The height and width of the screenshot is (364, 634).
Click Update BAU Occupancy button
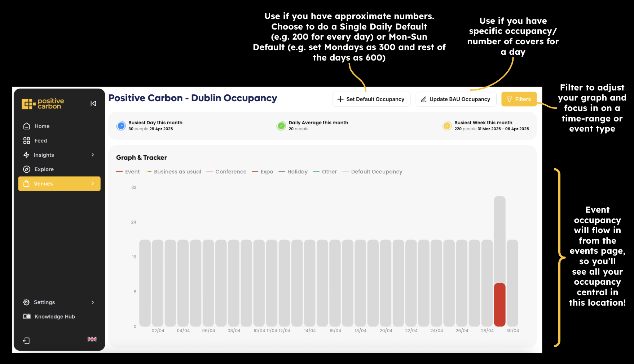[x=456, y=99]
